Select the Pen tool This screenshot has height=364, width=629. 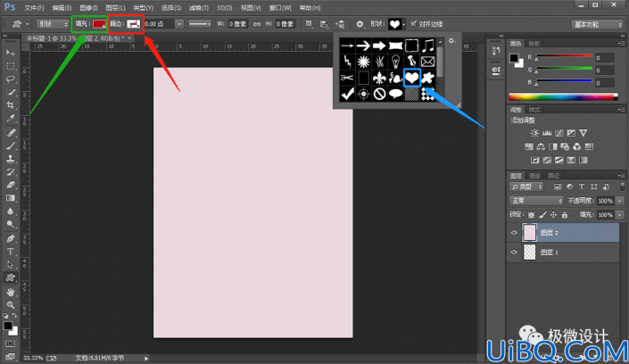(11, 238)
